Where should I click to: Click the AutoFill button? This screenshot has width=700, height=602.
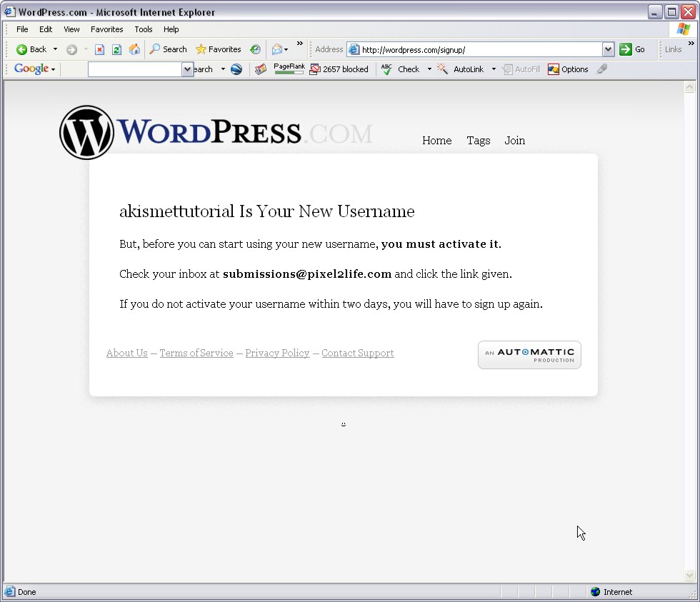521,69
